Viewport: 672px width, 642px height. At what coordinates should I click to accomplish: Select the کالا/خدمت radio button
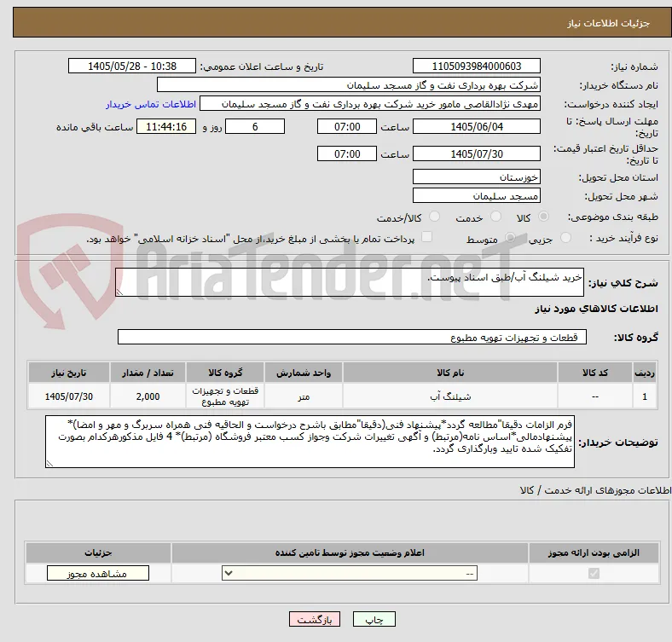point(434,217)
